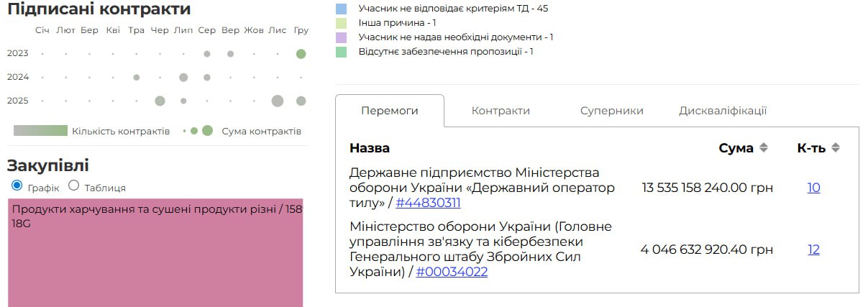Image resolution: width=868 pixels, height=307 pixels.
Task: Click the blue legend swatch for критеріям ТД
Action: 342,9
